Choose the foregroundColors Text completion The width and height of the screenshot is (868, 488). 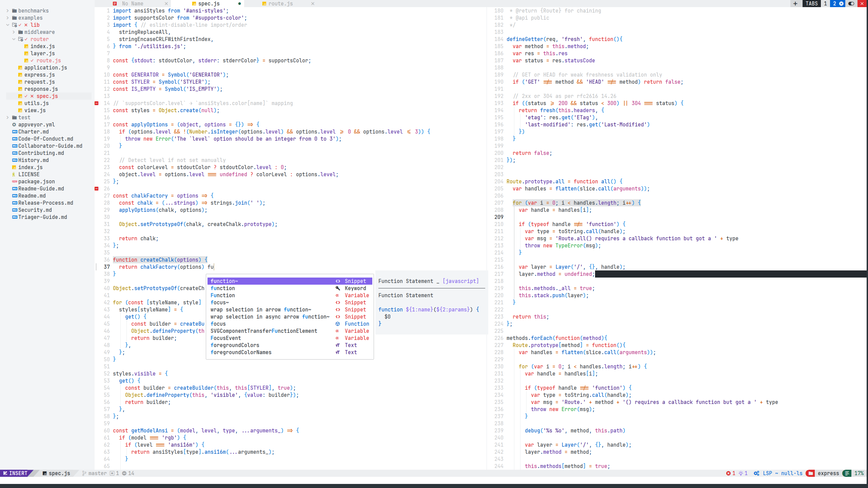click(290, 345)
